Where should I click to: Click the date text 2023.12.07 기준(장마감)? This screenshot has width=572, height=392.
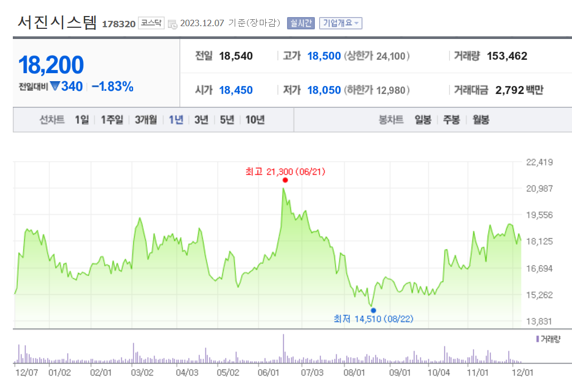230,23
